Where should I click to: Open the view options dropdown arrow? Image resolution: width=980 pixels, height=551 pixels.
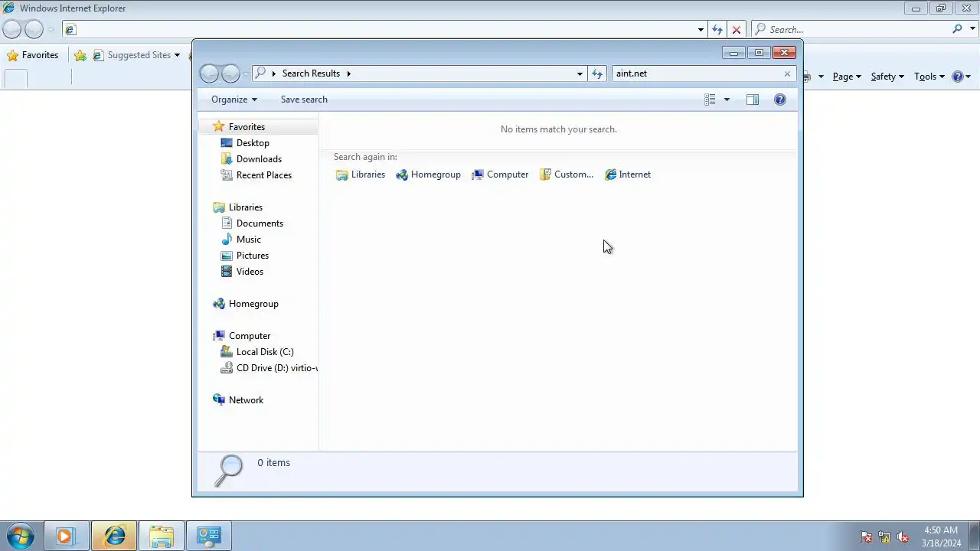pos(727,99)
